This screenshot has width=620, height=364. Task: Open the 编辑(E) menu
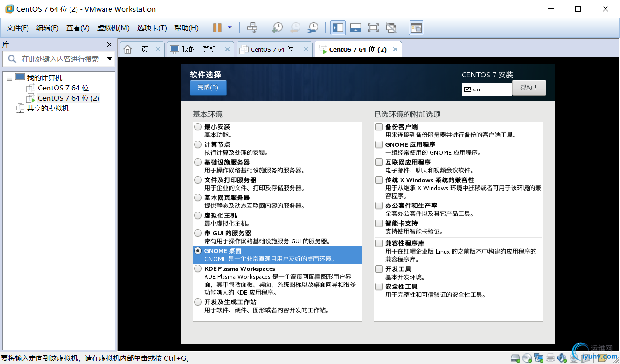point(48,28)
